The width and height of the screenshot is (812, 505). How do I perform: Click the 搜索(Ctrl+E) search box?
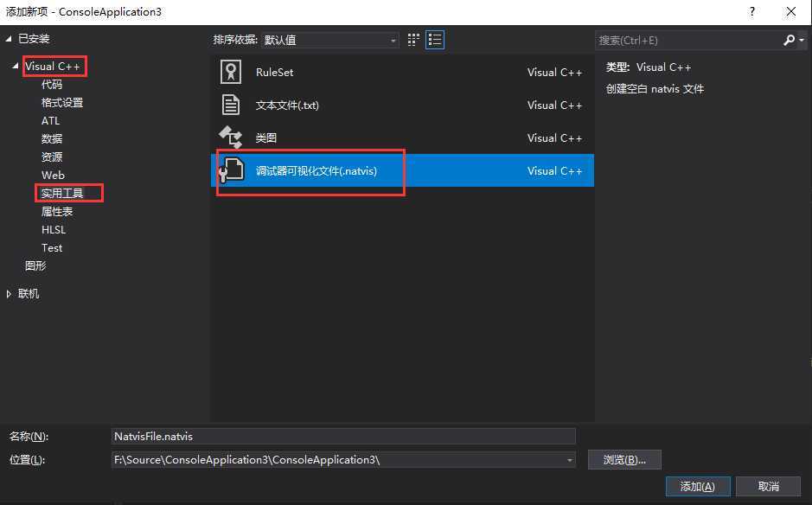[x=688, y=40]
